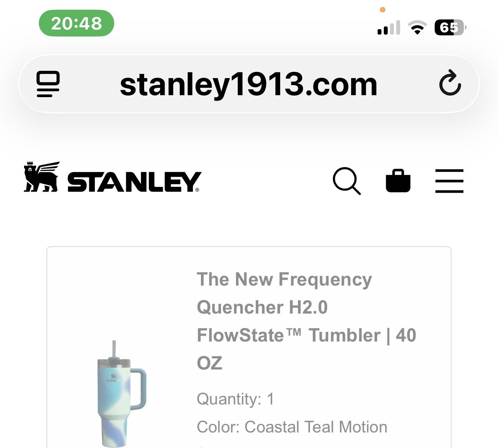Click the Color: Coastal Teal Motion label

pyautogui.click(x=292, y=427)
